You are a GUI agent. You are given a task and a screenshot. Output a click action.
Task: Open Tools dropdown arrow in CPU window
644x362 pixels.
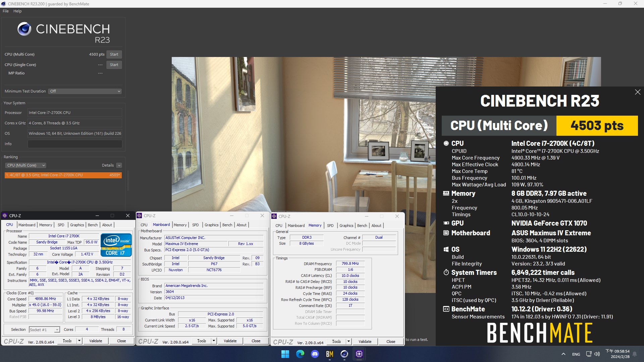79,341
